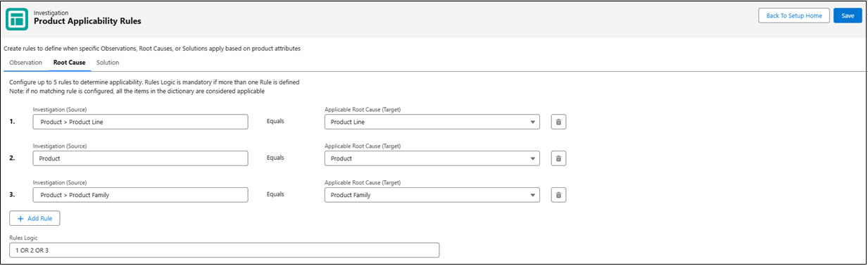Click the Equals operator in rule 3
Image resolution: width=868 pixels, height=266 pixels.
(275, 195)
